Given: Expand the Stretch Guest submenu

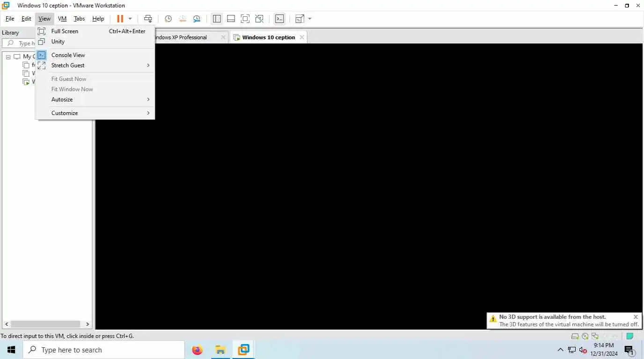Looking at the screenshot, I should (x=95, y=65).
